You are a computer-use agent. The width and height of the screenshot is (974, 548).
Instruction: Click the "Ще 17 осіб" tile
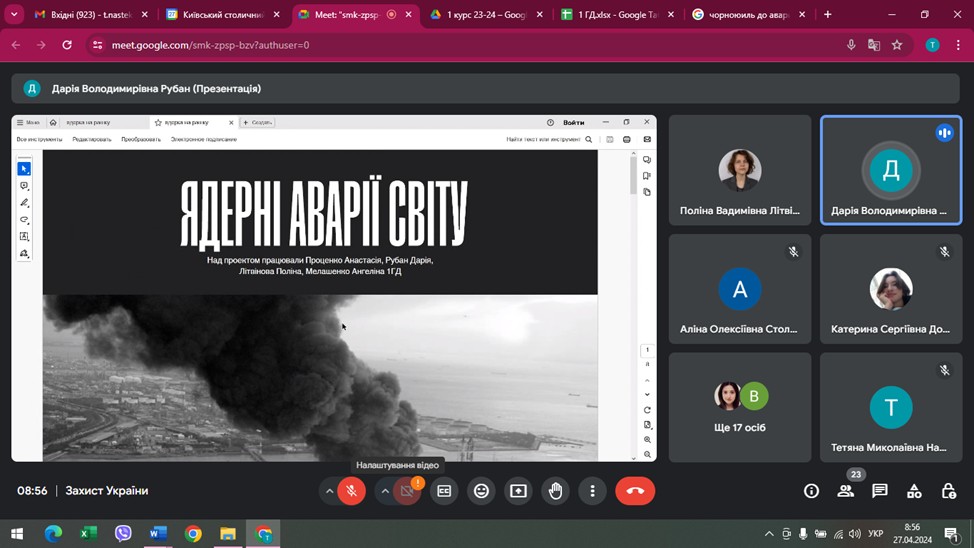(740, 406)
